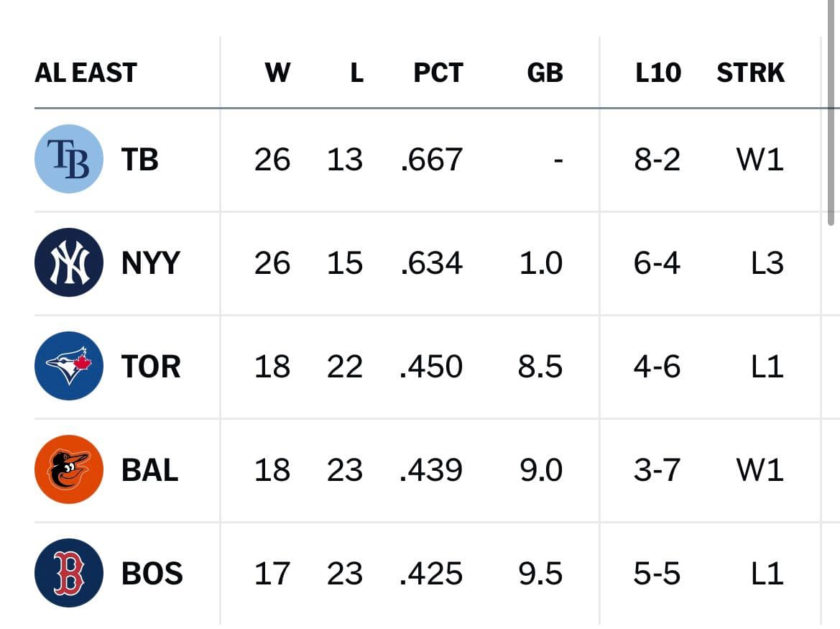The height and width of the screenshot is (629, 840).
Task: Sort standings by W column header
Action: [x=277, y=73]
